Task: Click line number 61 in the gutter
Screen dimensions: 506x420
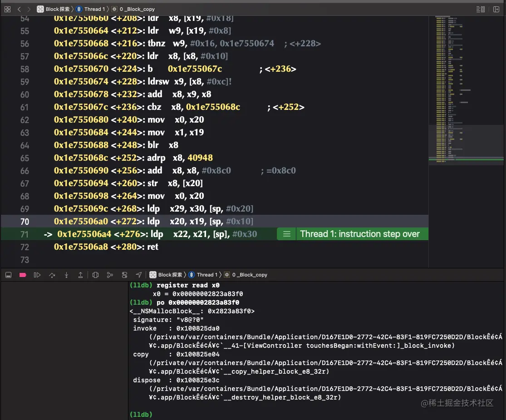Action: coord(25,107)
